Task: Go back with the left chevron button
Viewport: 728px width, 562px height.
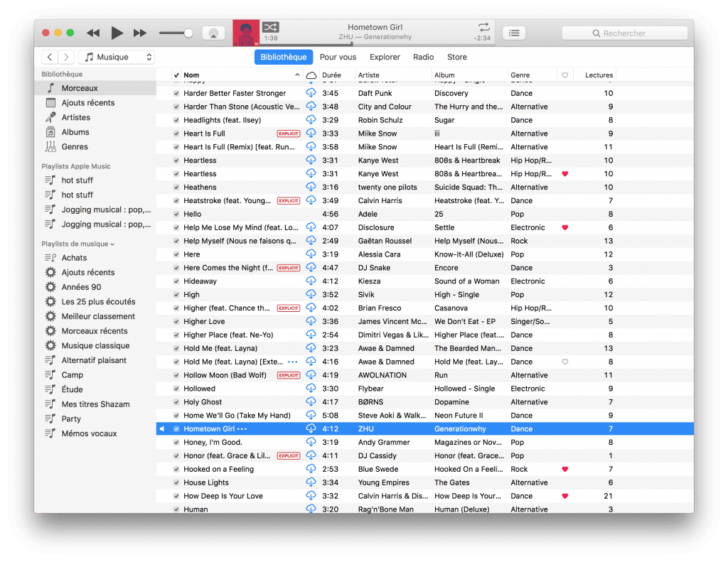Action: [50, 57]
